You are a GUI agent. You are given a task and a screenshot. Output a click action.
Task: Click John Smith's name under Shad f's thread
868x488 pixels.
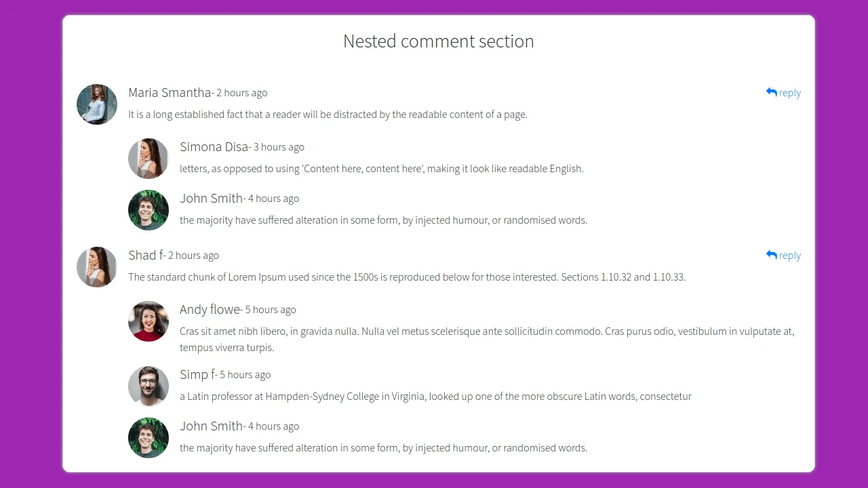click(x=212, y=426)
